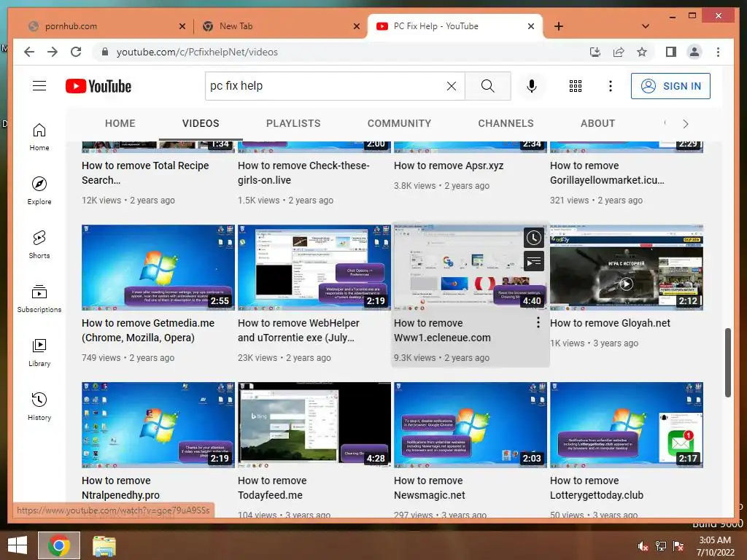747x560 pixels.
Task: Click the SIGN IN button
Action: [x=670, y=86]
